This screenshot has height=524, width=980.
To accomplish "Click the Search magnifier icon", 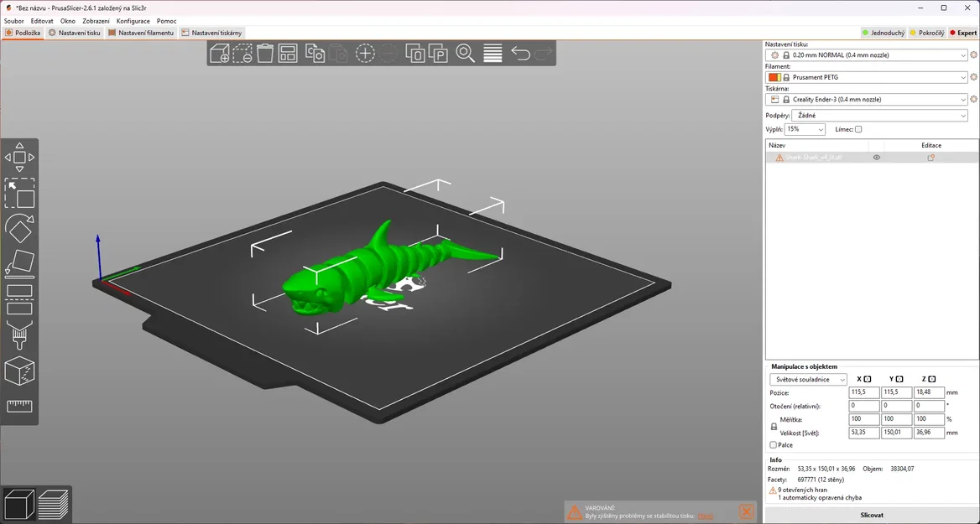I will [465, 54].
